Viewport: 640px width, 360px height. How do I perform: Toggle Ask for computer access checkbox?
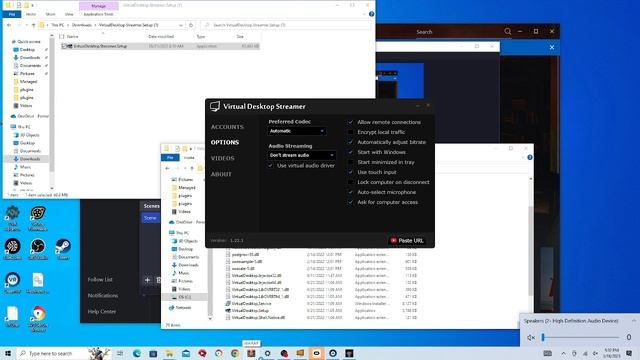tap(350, 202)
